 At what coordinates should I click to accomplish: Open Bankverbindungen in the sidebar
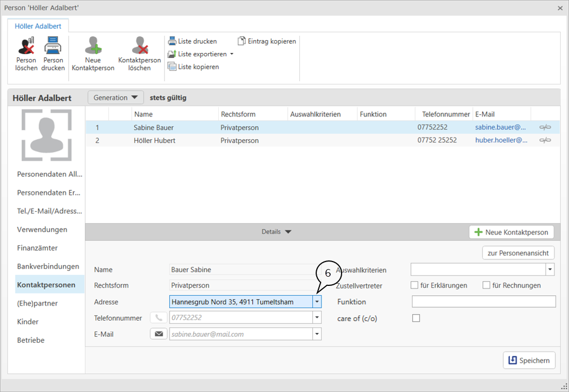pyautogui.click(x=48, y=266)
